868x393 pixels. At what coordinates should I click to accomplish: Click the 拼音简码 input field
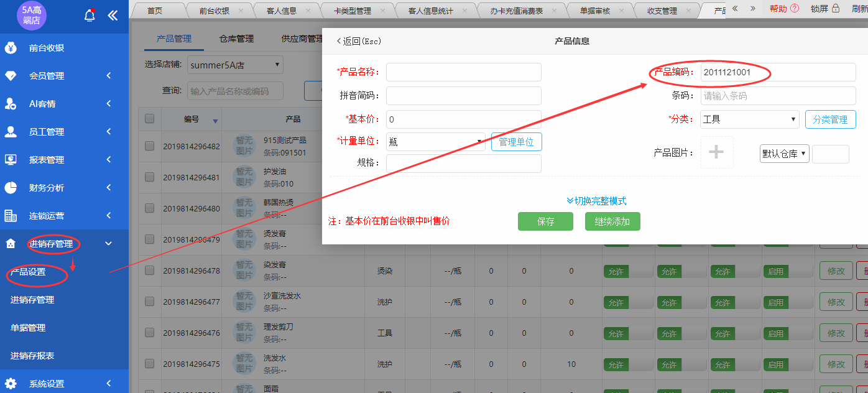click(x=464, y=96)
